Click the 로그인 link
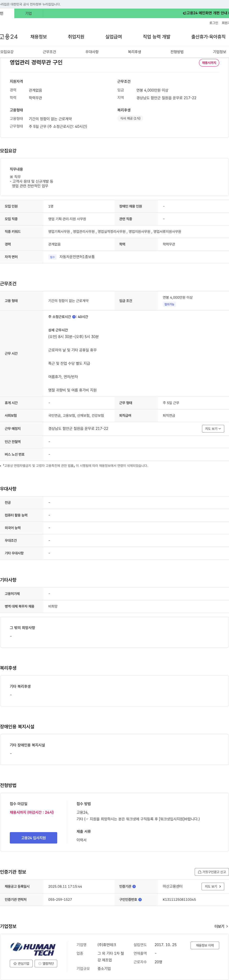This screenshot has height=980, width=229. coord(213,23)
